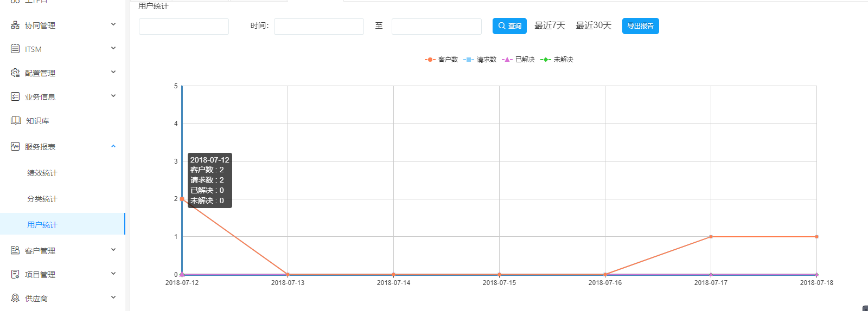The width and height of the screenshot is (868, 311).
Task: Open the 绩效统计 submenu item
Action: [x=42, y=173]
